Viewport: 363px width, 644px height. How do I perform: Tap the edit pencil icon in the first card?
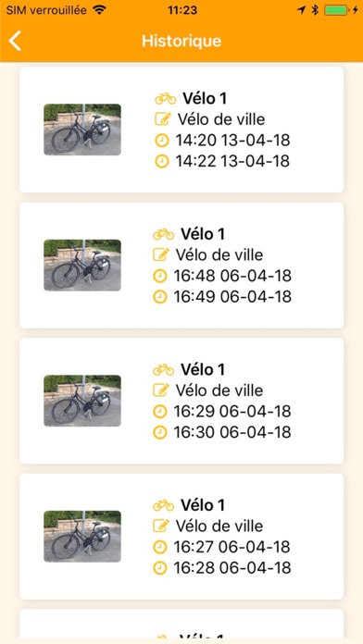163,119
